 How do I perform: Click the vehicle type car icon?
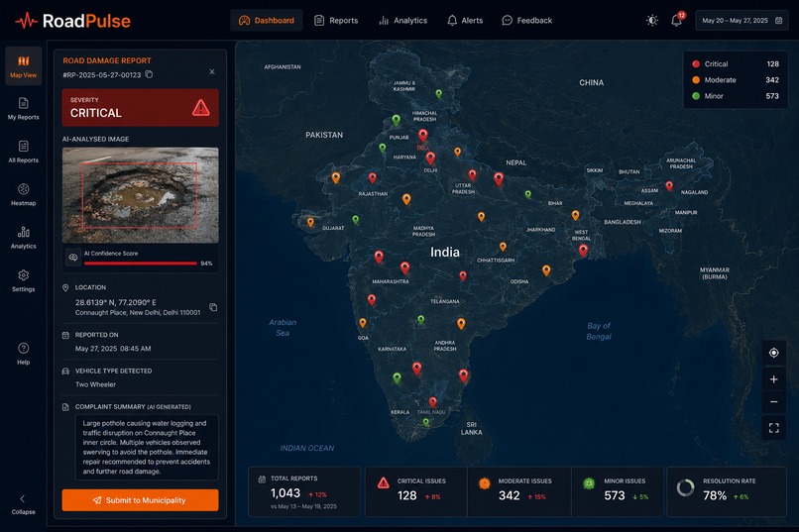(65, 372)
